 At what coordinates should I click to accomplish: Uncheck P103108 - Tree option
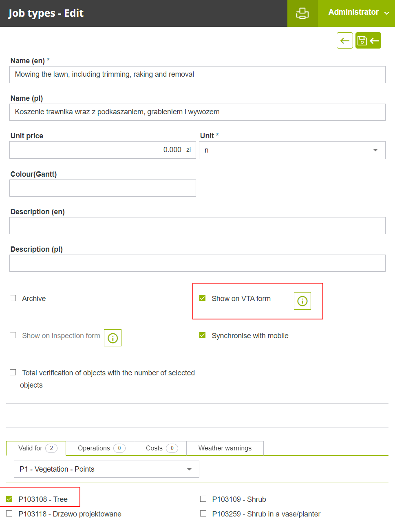tap(9, 499)
